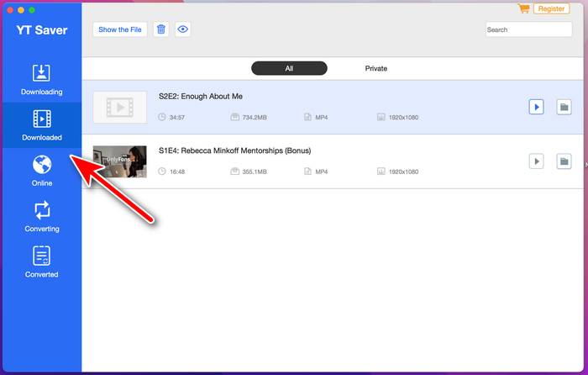This screenshot has height=375, width=588.
Task: Play the S1E4: Rebecca Minkoff Mentorships video
Action: (x=536, y=161)
